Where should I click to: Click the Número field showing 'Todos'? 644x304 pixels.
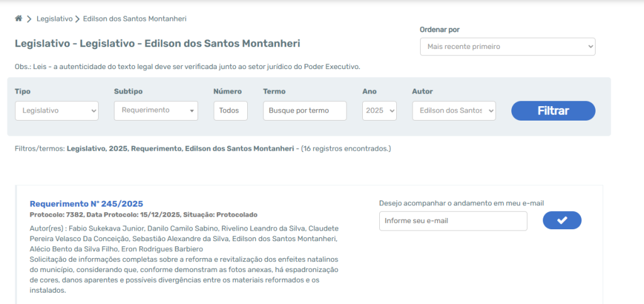[x=230, y=111]
